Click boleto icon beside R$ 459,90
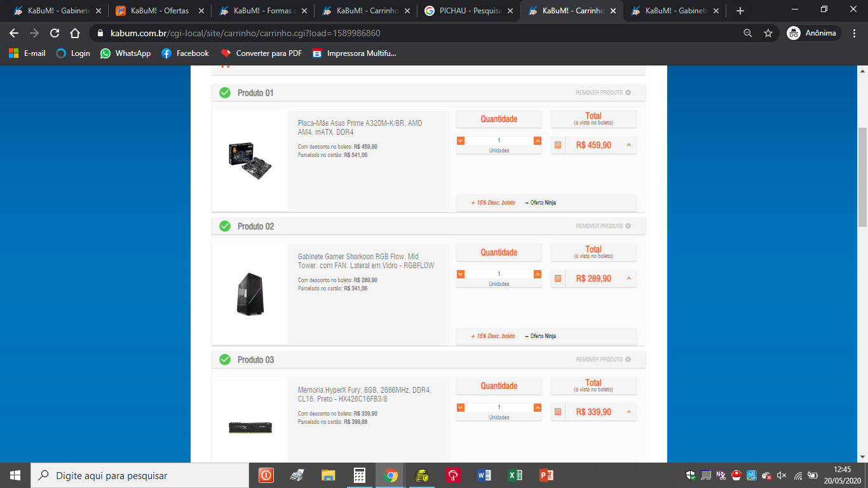Screen dimensions: 868x488 tap(558, 145)
